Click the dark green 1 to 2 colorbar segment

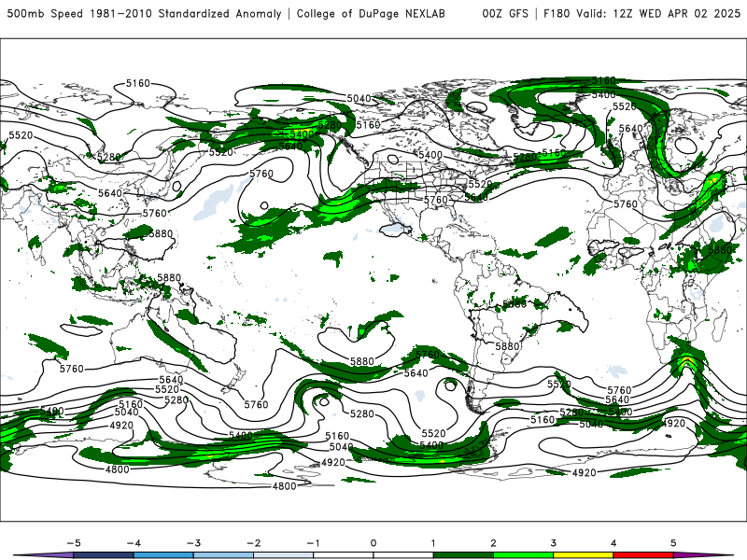click(x=463, y=555)
